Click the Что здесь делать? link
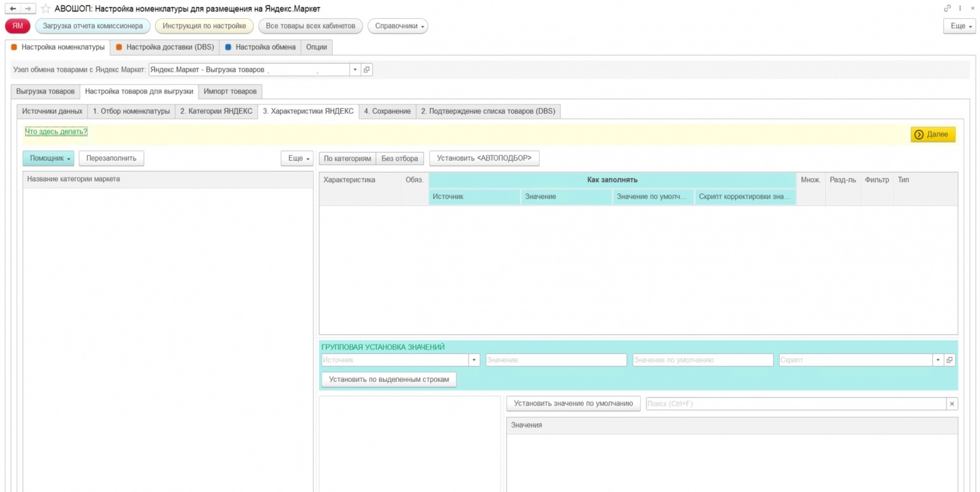The width and height of the screenshot is (980, 492). [x=56, y=132]
